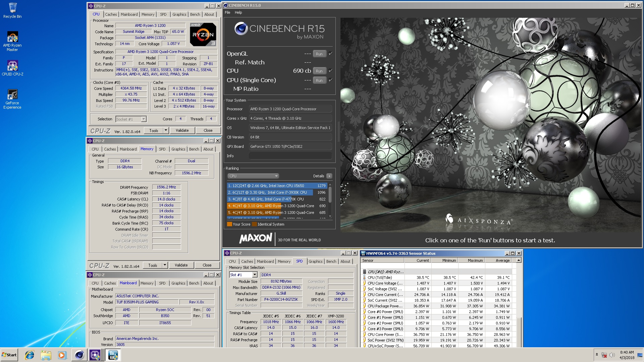Click the CPU thermometer sensor icon
The image size is (644, 362).
(364, 278)
